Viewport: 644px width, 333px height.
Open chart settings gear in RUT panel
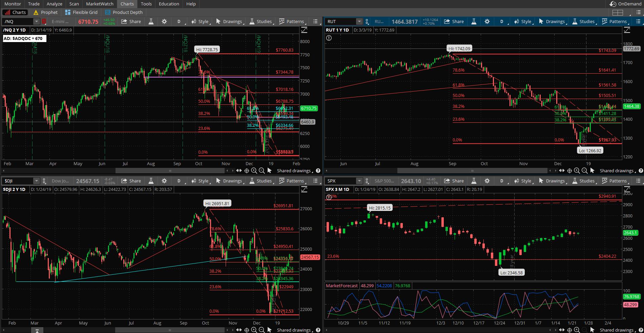click(x=487, y=21)
